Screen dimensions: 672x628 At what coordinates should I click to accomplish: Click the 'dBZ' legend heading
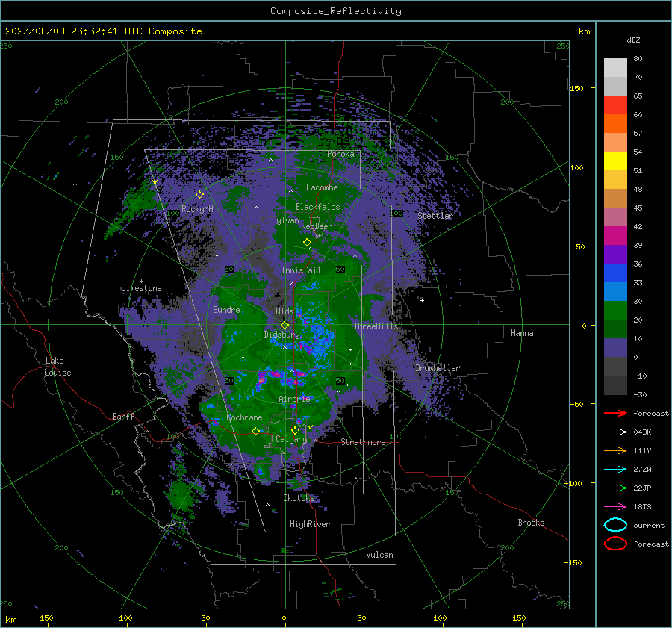tap(633, 40)
